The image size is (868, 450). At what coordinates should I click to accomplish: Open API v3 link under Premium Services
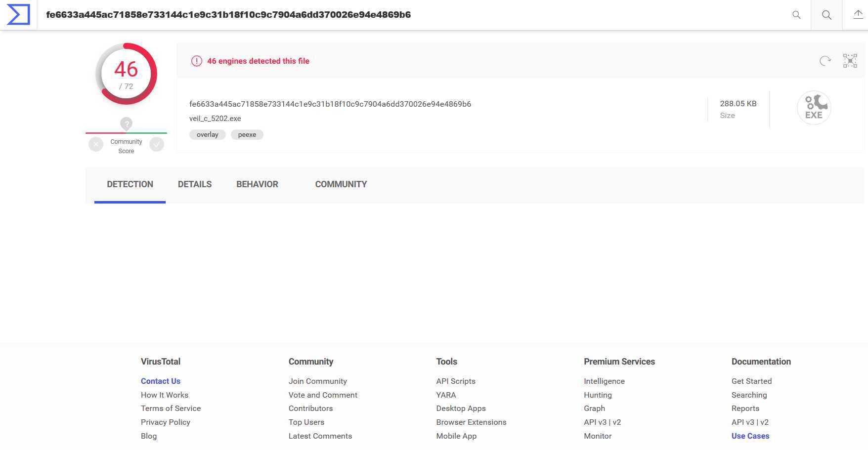click(595, 422)
